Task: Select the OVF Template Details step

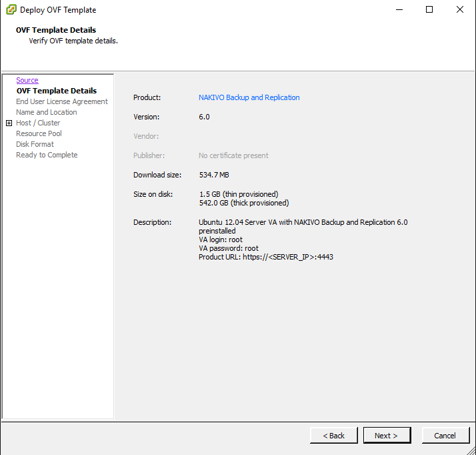Action: tap(57, 91)
